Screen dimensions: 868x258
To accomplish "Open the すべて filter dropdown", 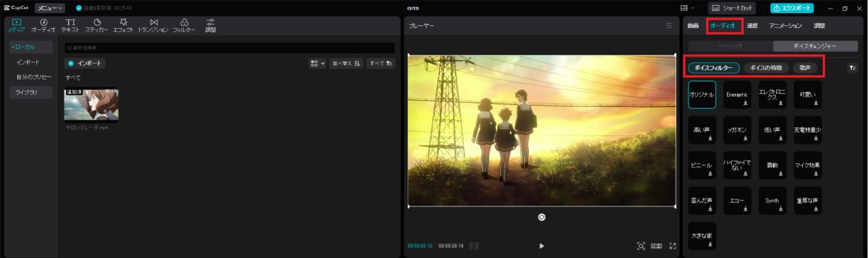I will pyautogui.click(x=380, y=63).
